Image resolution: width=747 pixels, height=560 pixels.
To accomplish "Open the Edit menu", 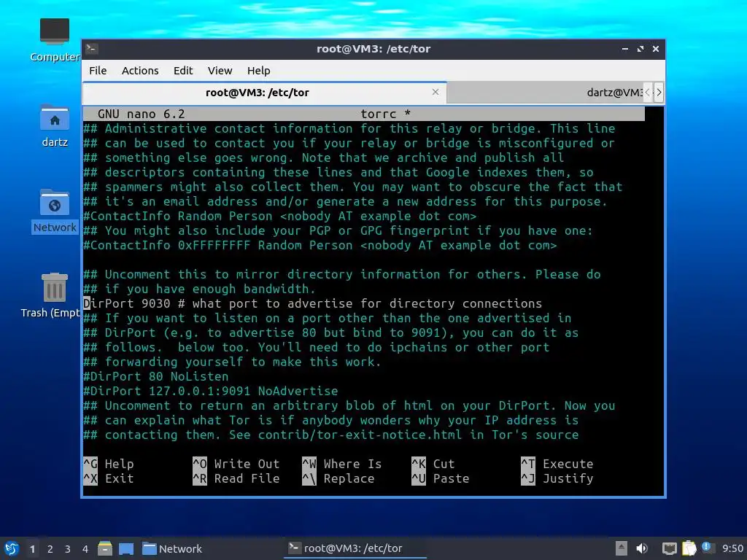I will pos(183,71).
